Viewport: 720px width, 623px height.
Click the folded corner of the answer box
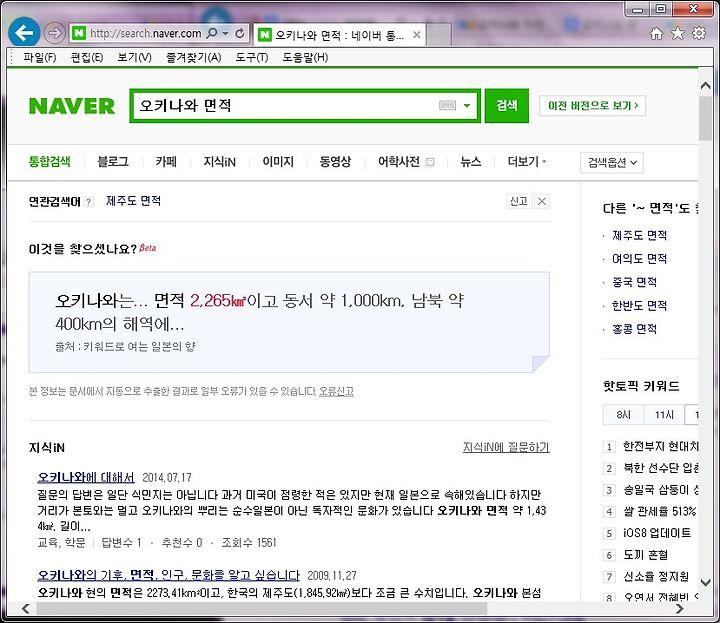coord(540,364)
